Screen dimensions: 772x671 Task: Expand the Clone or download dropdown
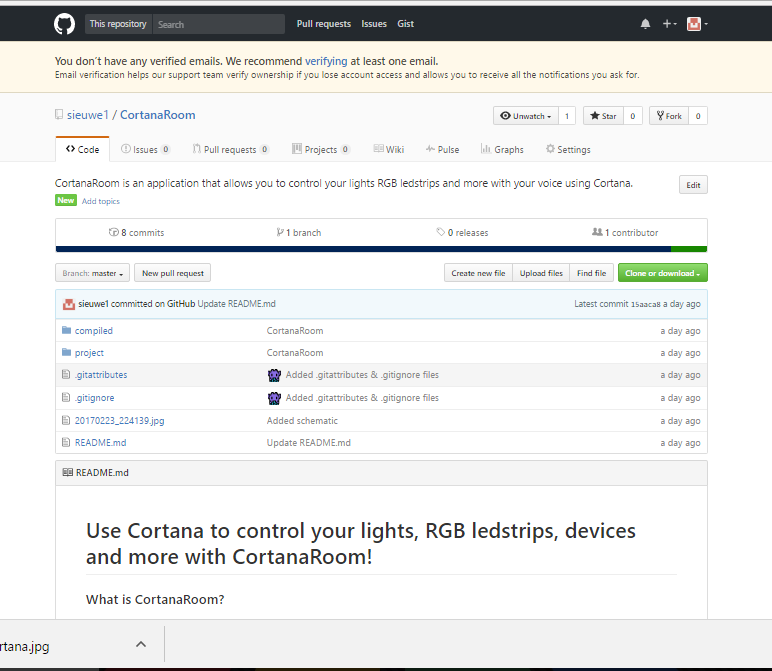tap(663, 273)
